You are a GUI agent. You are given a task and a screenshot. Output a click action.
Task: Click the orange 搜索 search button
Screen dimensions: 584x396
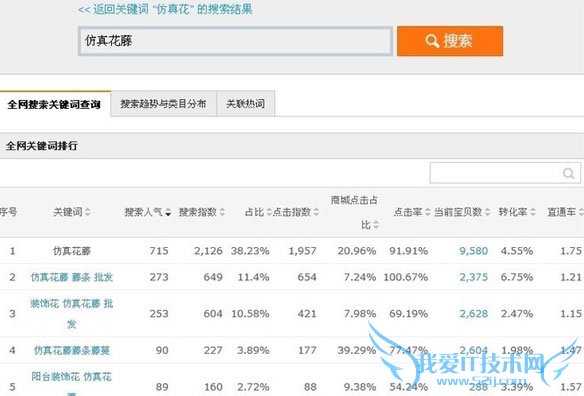click(x=450, y=41)
